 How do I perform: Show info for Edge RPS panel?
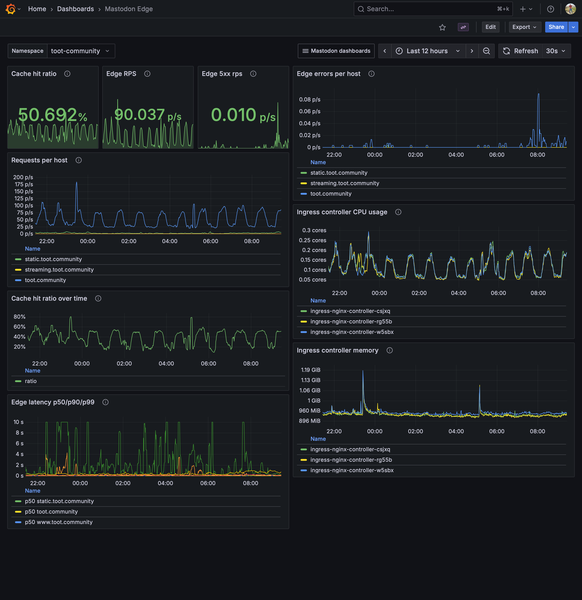click(x=147, y=74)
